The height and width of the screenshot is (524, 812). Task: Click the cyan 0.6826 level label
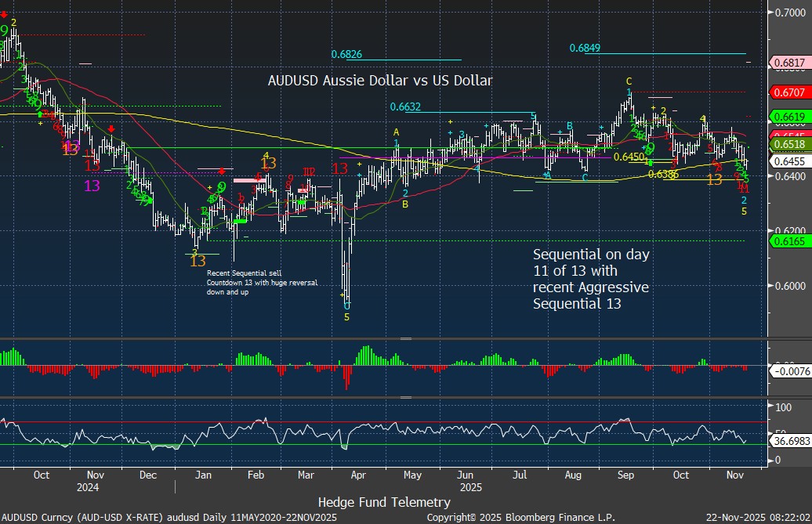click(346, 55)
